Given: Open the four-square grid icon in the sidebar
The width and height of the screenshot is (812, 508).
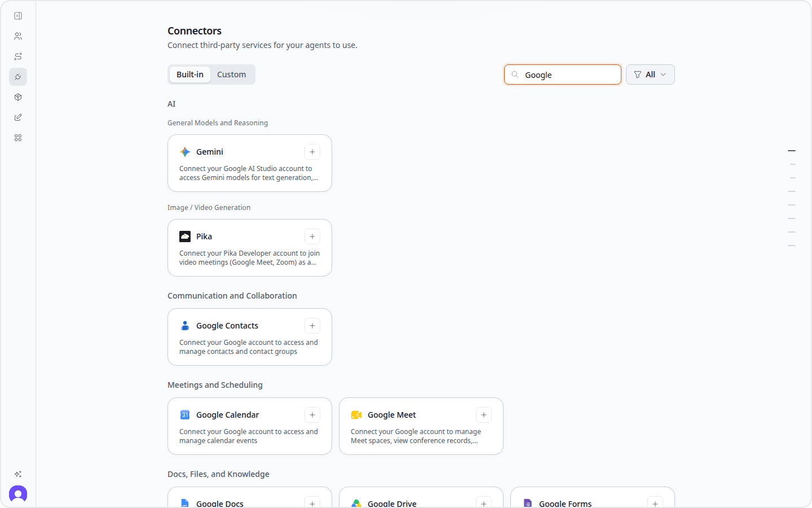Looking at the screenshot, I should 18,138.
